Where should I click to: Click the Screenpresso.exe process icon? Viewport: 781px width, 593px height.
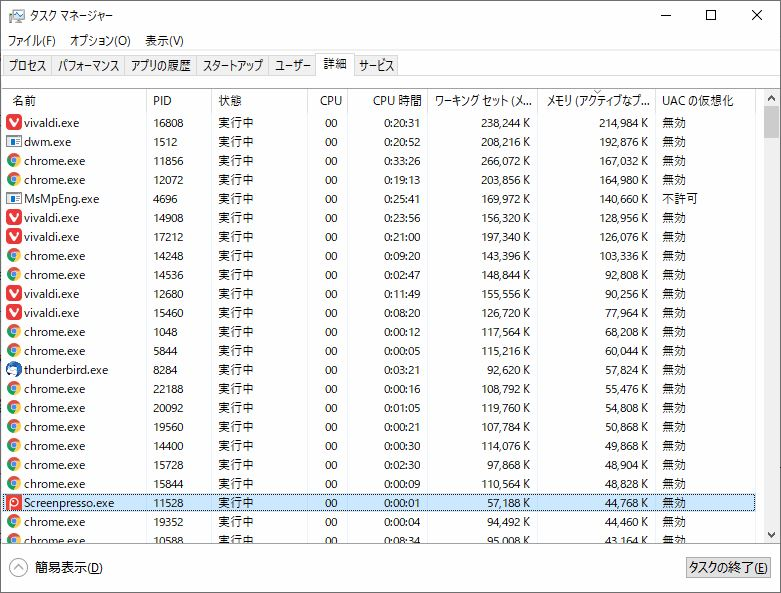14,502
